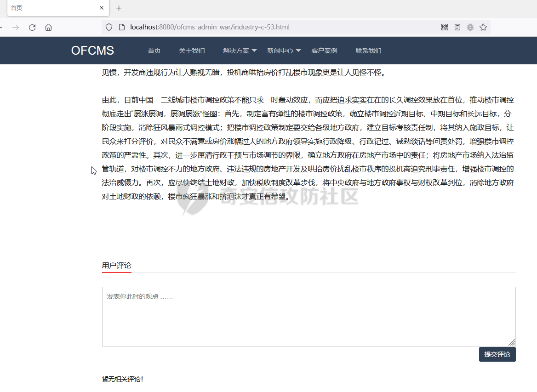Bookmark this page with the star icon
Viewport: 537px width, 392px height.
coord(483,27)
